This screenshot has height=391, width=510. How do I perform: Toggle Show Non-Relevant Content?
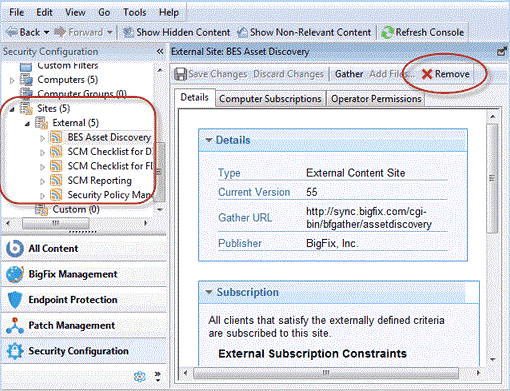pyautogui.click(x=304, y=32)
